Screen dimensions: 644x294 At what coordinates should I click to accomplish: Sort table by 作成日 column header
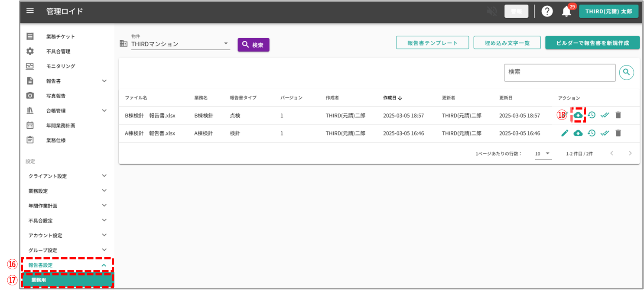[393, 98]
